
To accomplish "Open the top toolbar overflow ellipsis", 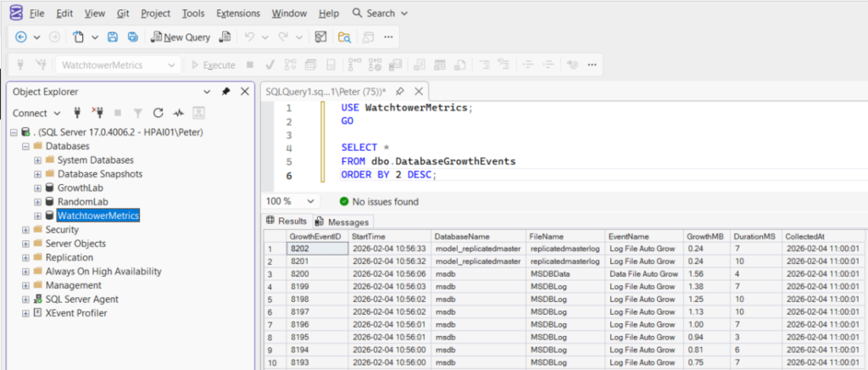I will pyautogui.click(x=388, y=37).
